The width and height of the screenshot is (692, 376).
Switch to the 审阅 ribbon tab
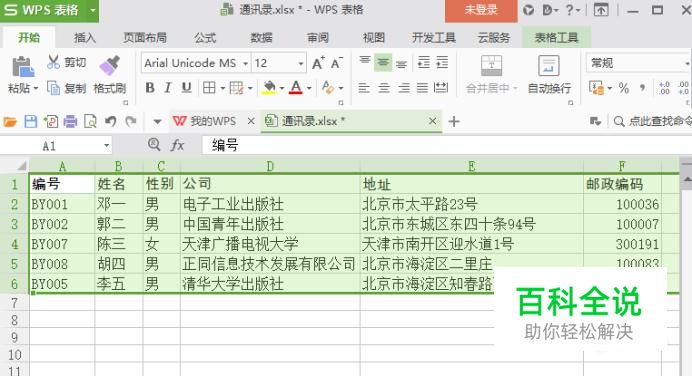click(x=318, y=38)
